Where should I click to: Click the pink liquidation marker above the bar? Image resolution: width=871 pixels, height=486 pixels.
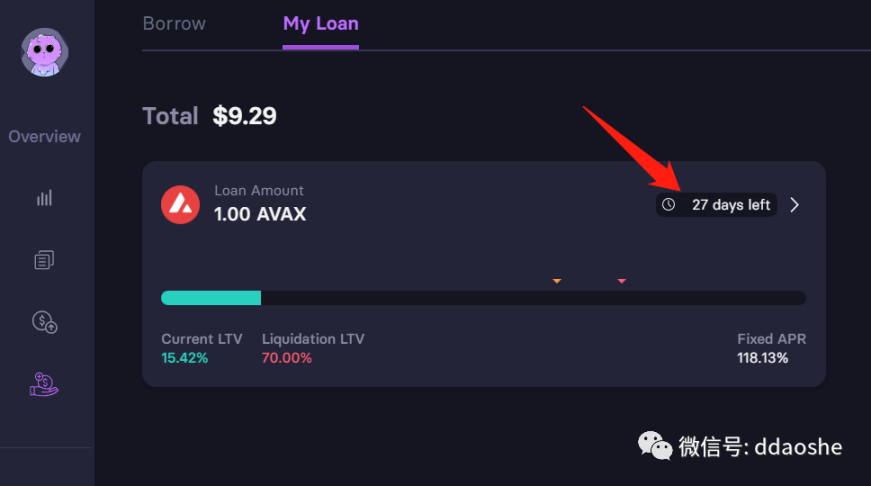622,281
